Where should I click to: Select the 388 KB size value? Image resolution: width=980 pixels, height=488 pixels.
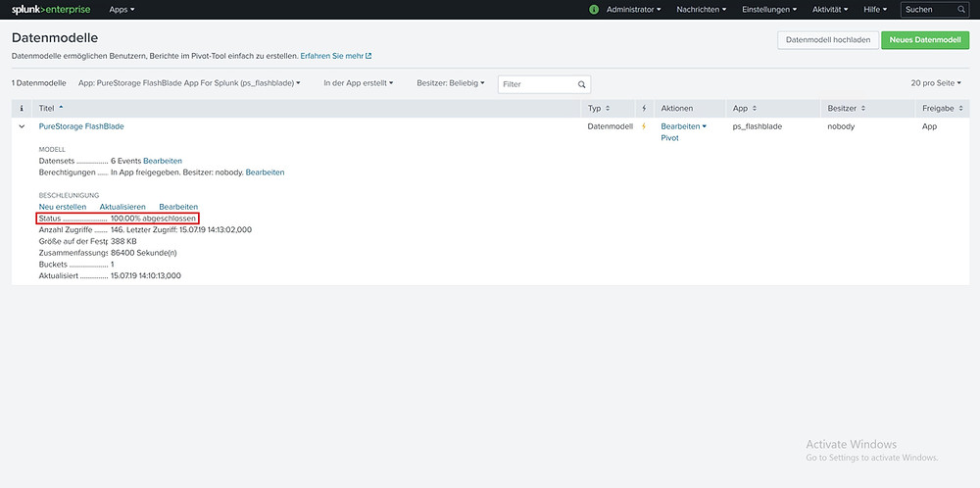pos(123,241)
